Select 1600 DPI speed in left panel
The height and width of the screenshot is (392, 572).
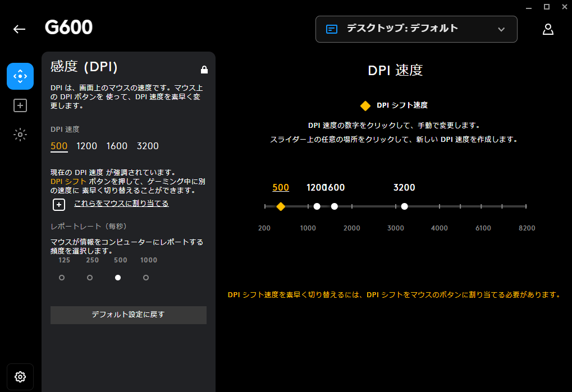coord(117,146)
